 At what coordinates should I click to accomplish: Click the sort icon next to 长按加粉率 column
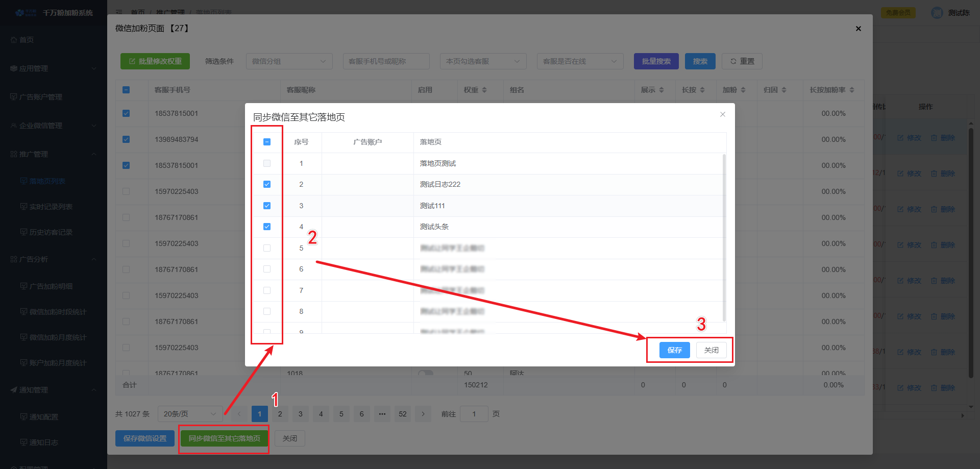coord(852,90)
